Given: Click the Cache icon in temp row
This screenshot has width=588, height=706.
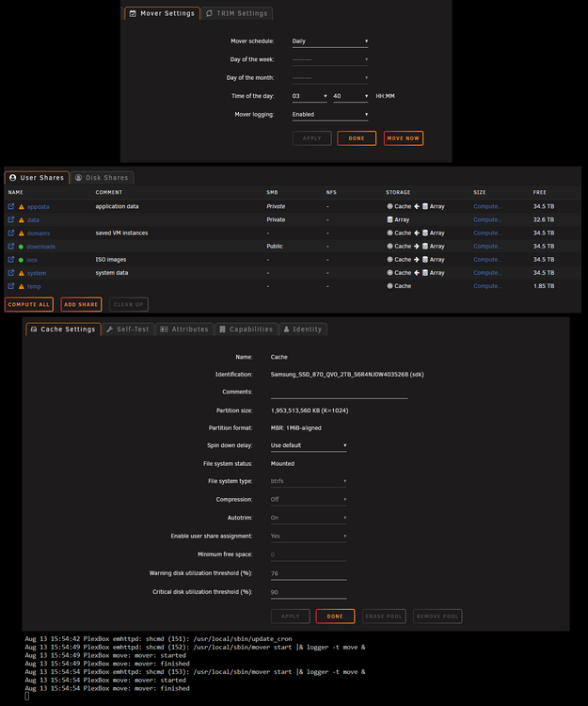Looking at the screenshot, I should click(x=389, y=286).
